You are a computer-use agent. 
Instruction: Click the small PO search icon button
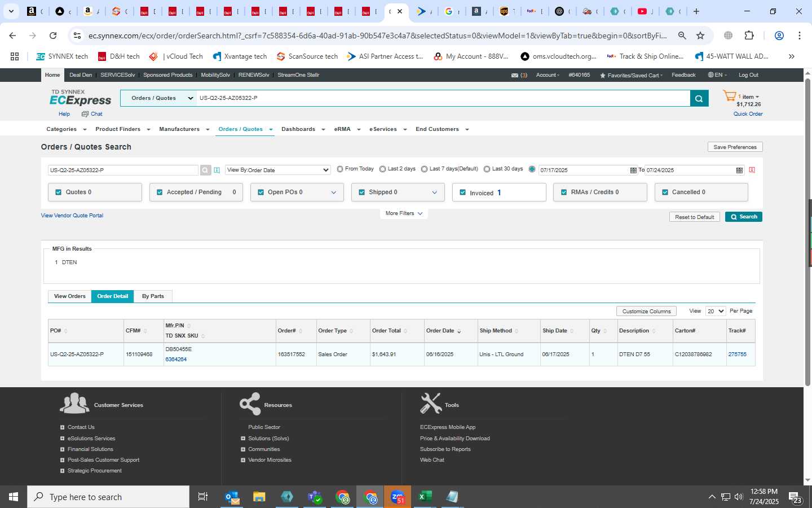click(x=205, y=170)
